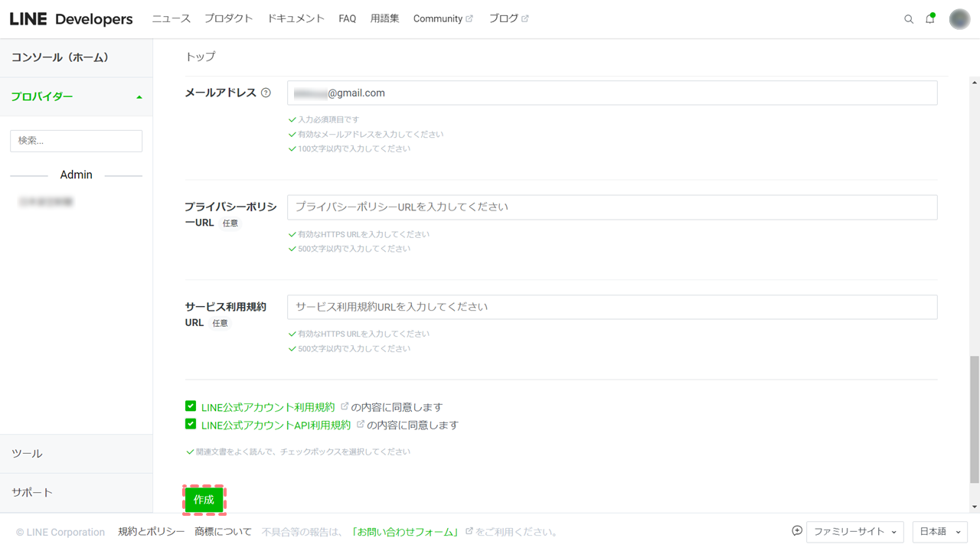Open the ドキュメント menu item
The height and width of the screenshot is (551, 980).
(296, 18)
